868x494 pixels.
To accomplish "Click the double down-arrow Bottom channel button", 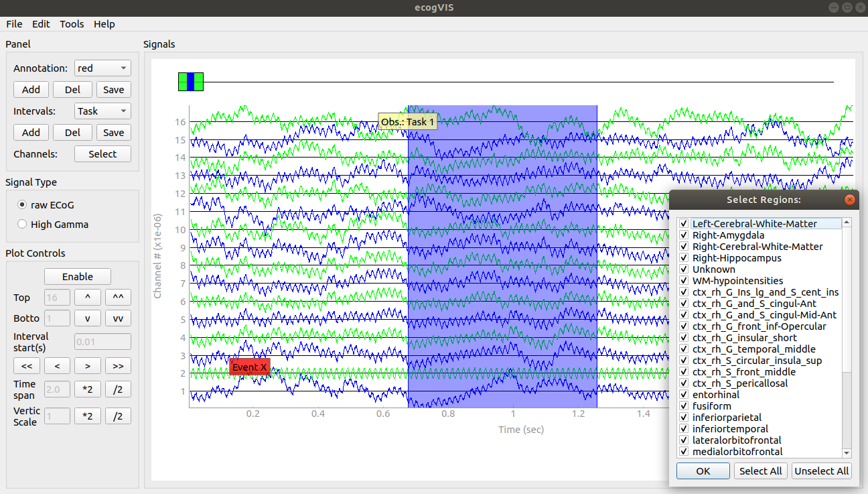I will coord(118,318).
